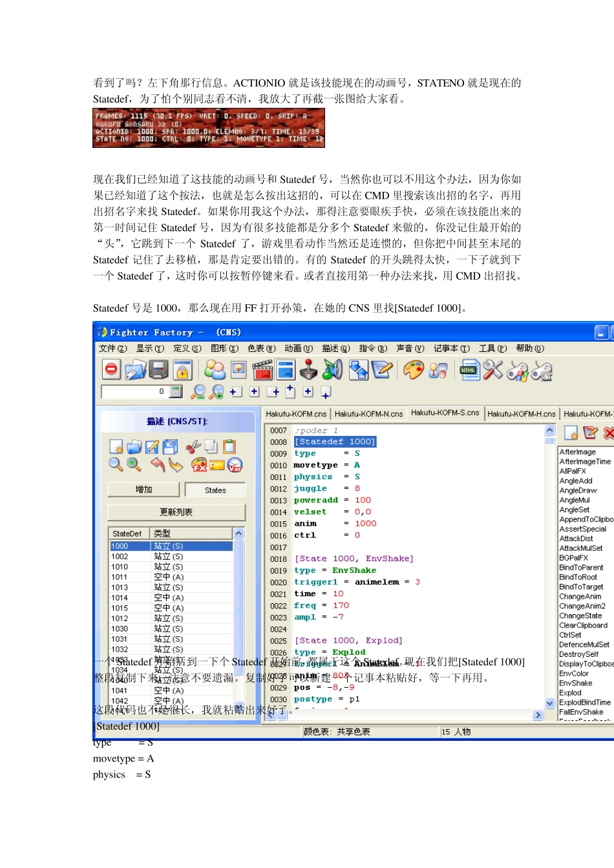Viewport: 614px width, 868px height.
Task: Click the FX palette icon in CNS panel
Action: click(x=199, y=464)
